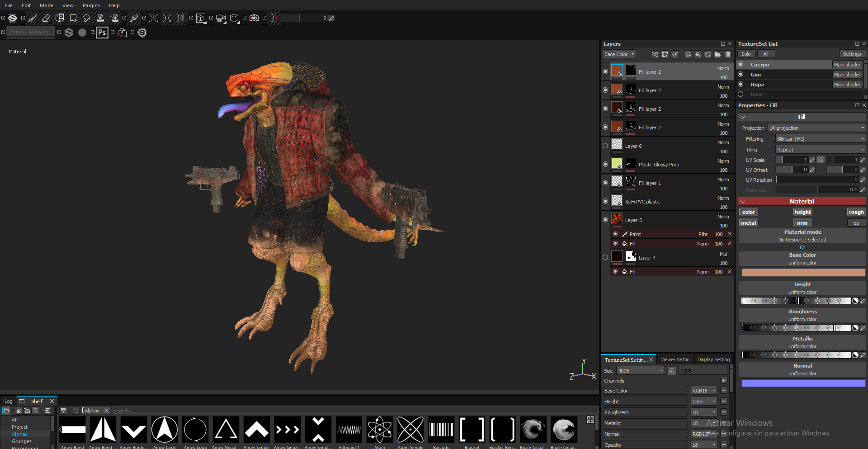Add a new folder in Layers

pos(718,54)
